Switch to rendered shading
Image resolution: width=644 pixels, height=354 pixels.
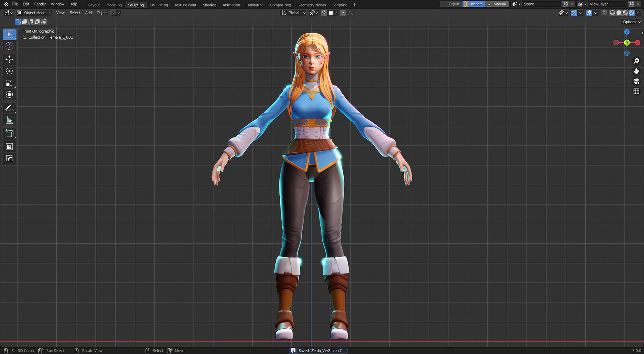pos(632,13)
